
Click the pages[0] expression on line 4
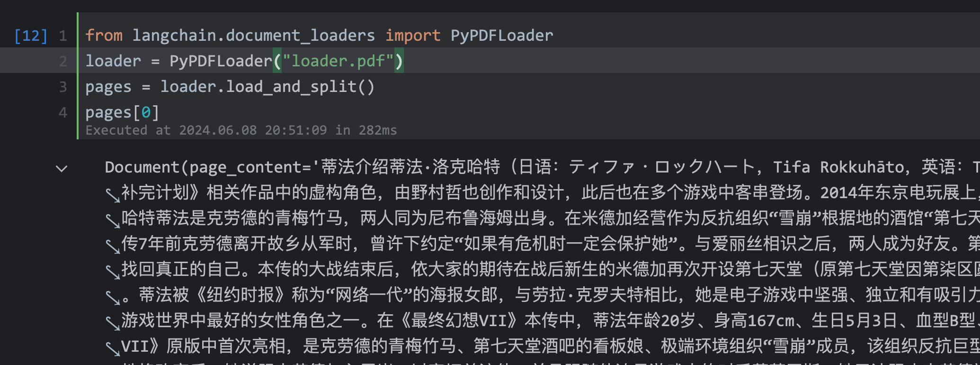click(x=122, y=112)
